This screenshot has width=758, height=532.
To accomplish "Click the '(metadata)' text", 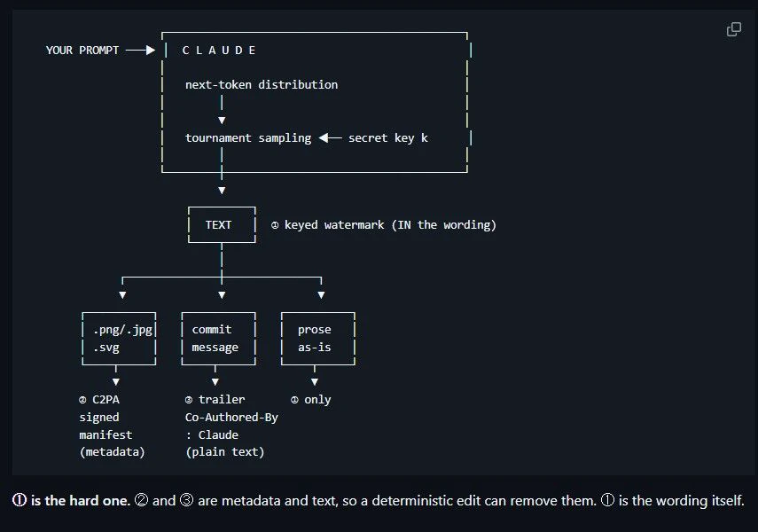I will pyautogui.click(x=113, y=451).
